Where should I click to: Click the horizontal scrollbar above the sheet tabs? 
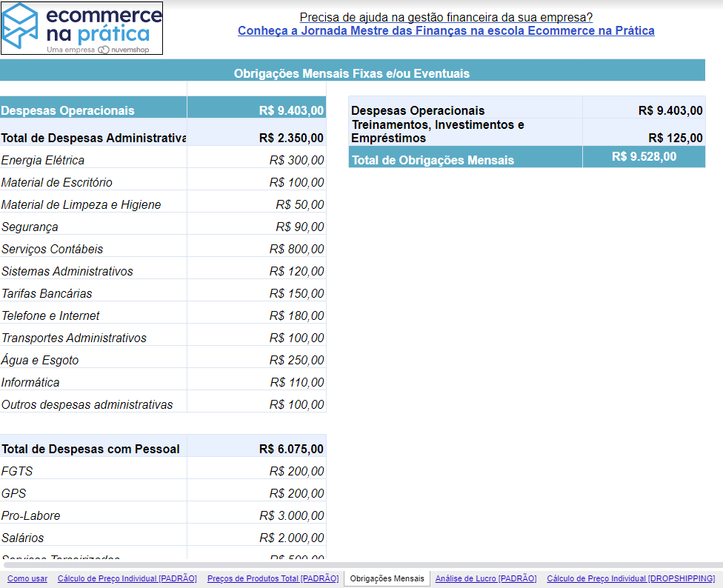point(361,565)
